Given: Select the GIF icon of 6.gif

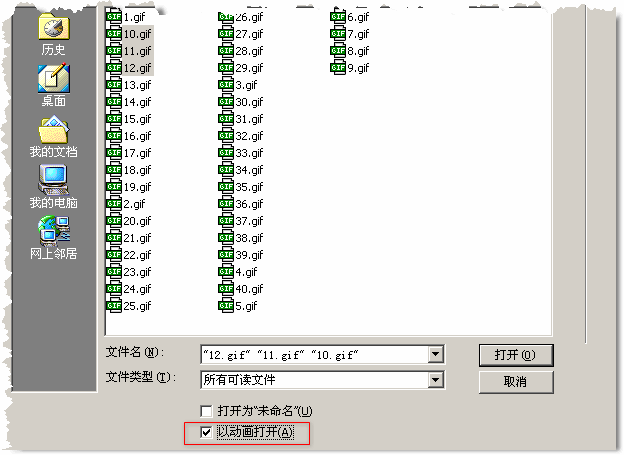Looking at the screenshot, I should pyautogui.click(x=338, y=17).
